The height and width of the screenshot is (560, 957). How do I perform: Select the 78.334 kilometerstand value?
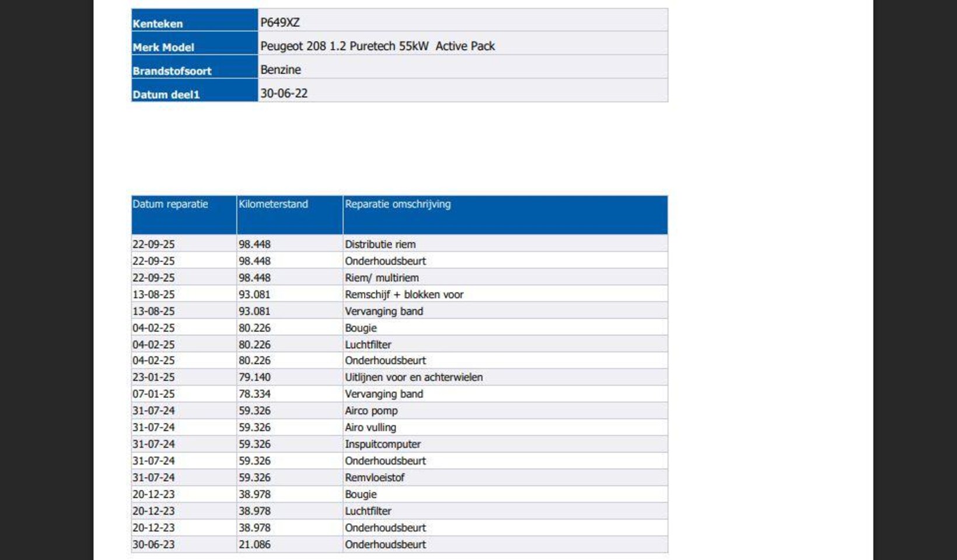(254, 394)
